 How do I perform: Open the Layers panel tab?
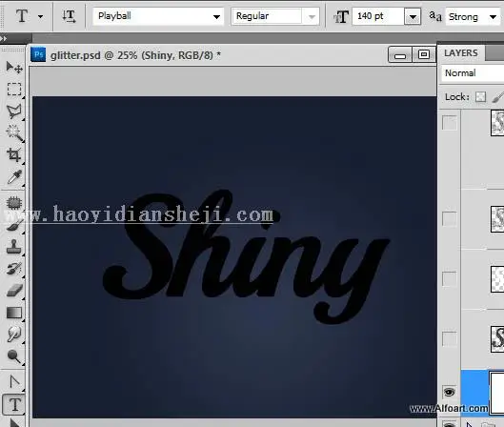click(x=461, y=53)
